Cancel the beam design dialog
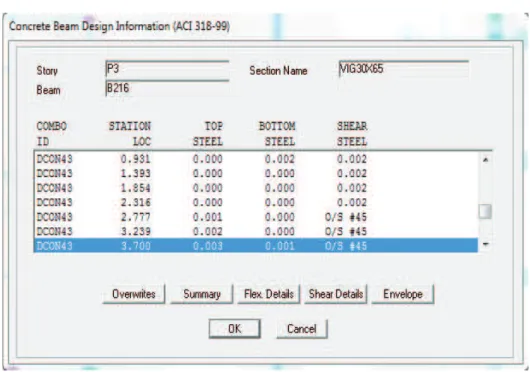Screen dimensions: 530x372 coord(302,328)
